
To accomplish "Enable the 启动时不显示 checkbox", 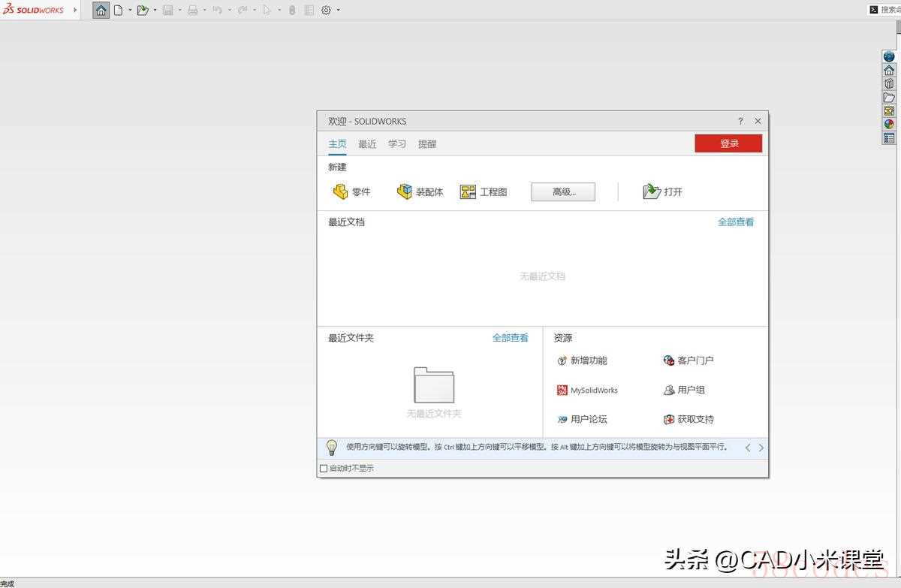I will [x=324, y=469].
